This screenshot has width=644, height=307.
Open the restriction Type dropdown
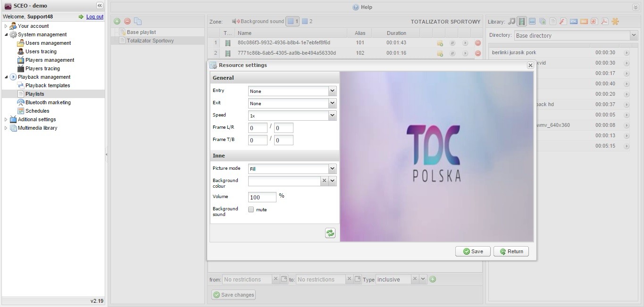tap(423, 279)
